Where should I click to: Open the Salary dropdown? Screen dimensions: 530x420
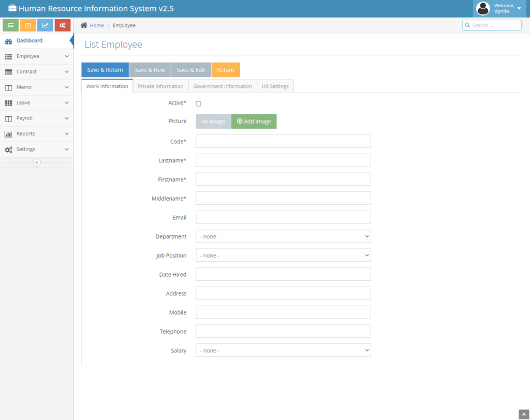(283, 350)
